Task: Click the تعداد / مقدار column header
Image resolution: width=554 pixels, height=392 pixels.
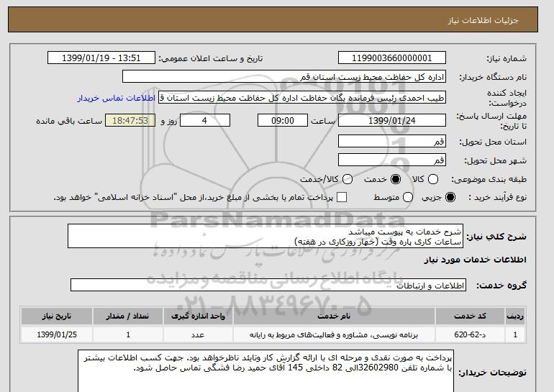Action: click(x=128, y=316)
